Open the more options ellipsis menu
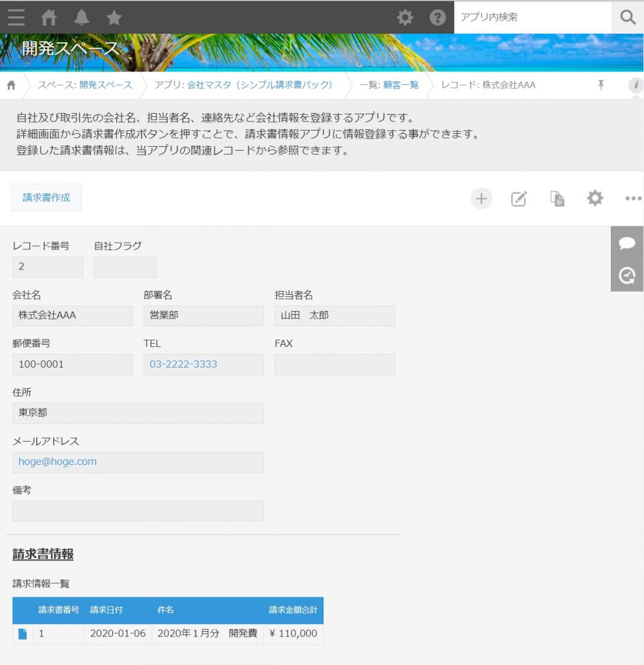 pos(634,199)
